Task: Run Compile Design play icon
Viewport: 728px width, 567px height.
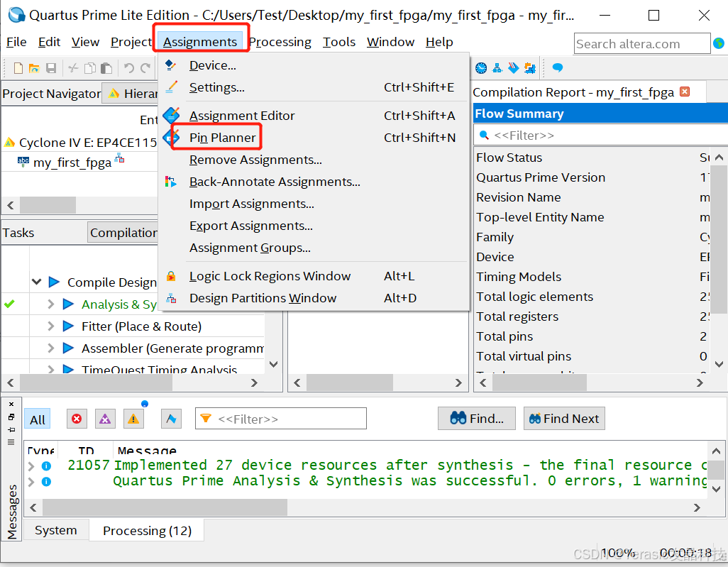Action: 54,282
